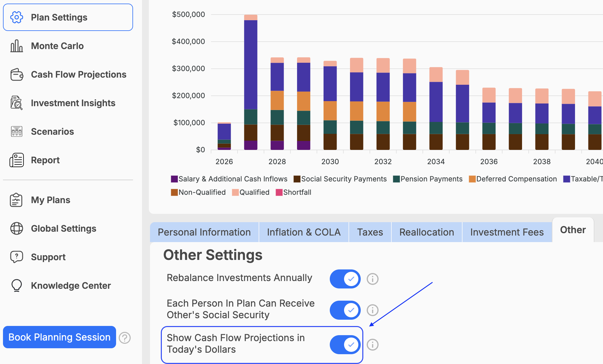Click the My Plans clipboard icon
603x364 pixels.
tap(16, 200)
